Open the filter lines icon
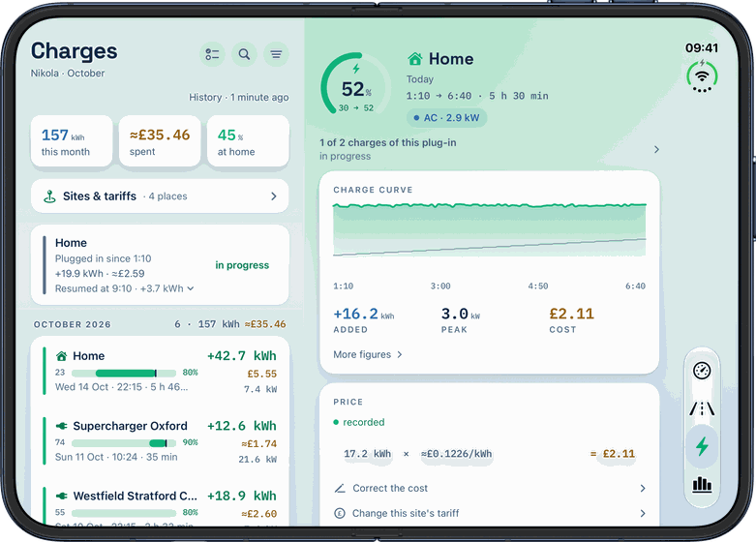 276,54
